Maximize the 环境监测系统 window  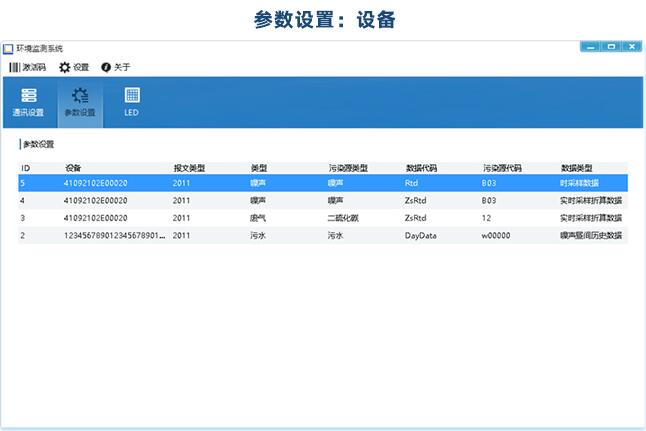pos(610,47)
